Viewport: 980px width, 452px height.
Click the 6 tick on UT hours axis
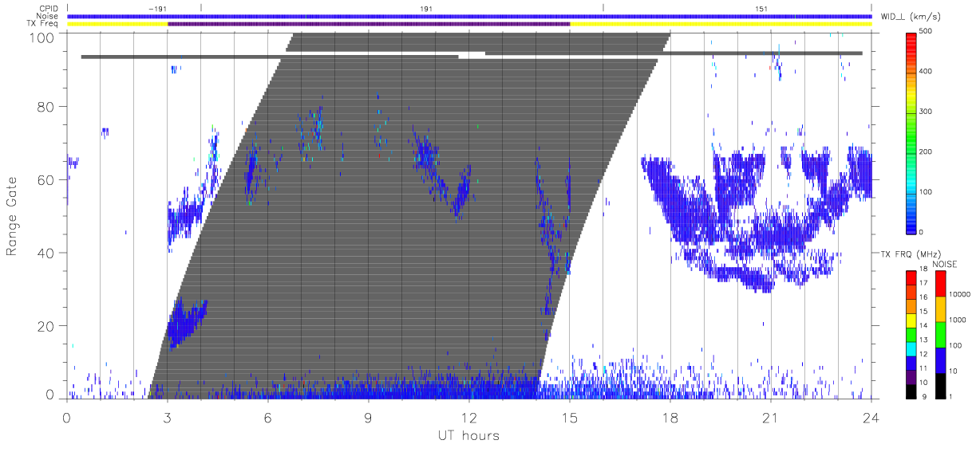(267, 417)
